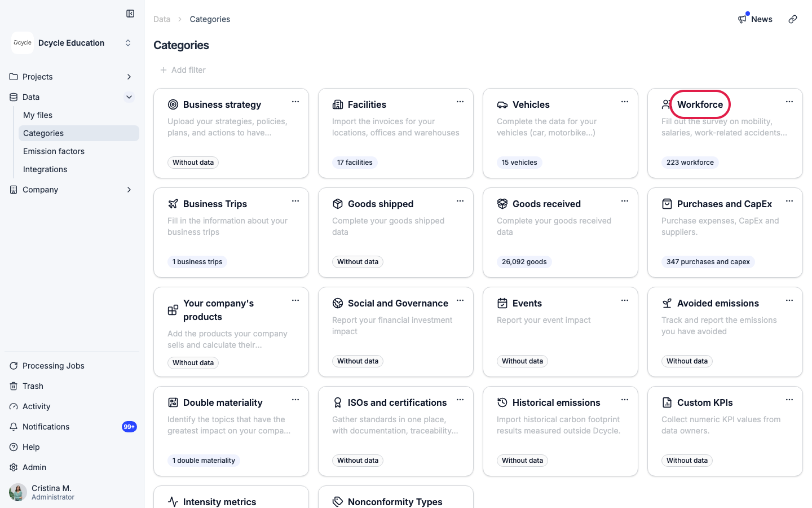
Task: Click the Vehicles car icon
Action: [x=502, y=104]
